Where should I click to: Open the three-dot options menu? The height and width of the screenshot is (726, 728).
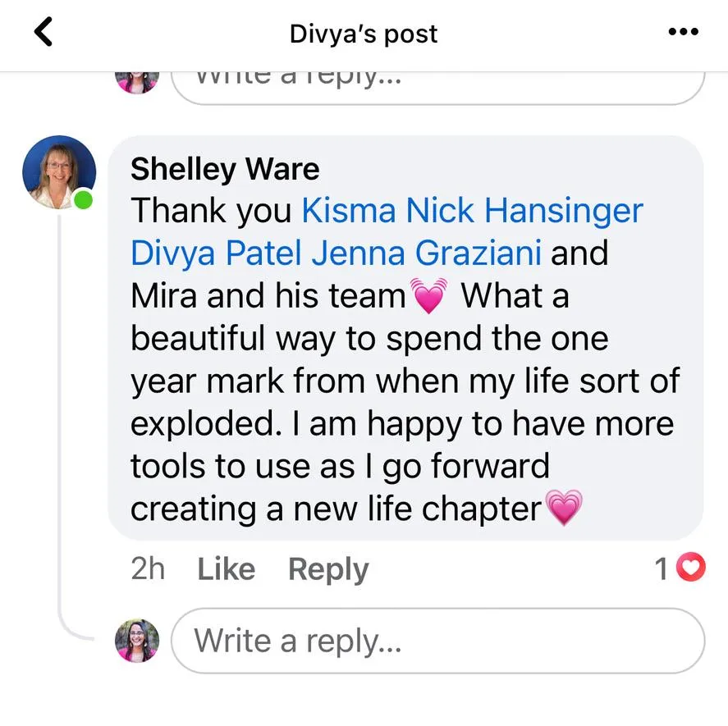click(684, 32)
